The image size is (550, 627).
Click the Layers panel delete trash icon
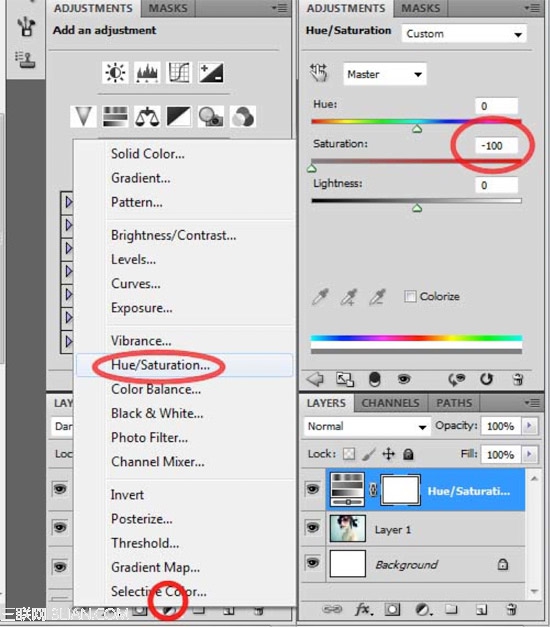pyautogui.click(x=512, y=609)
